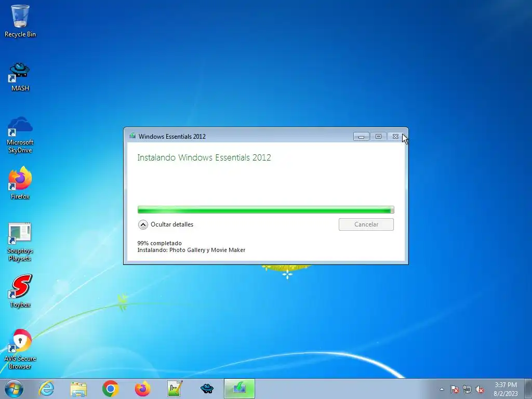Click 'Instalando: Photo Gallery y Movie Maker' text

tap(191, 250)
